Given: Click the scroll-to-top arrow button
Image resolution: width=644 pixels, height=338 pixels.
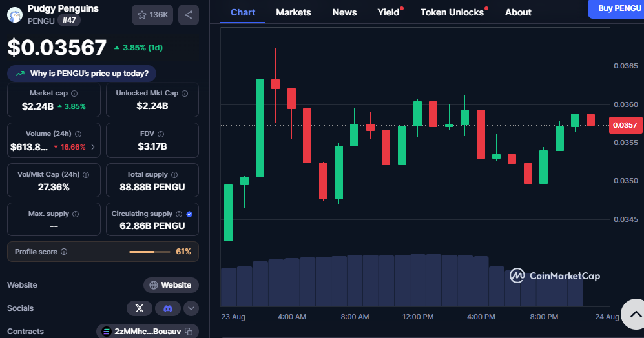Looking at the screenshot, I should [635, 315].
